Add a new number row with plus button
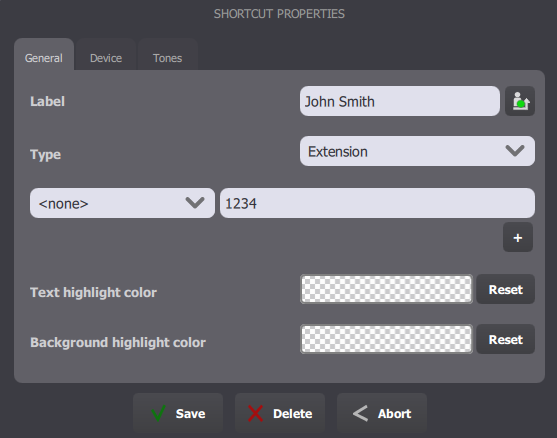Screen dimensions: 557x438 tap(518, 237)
